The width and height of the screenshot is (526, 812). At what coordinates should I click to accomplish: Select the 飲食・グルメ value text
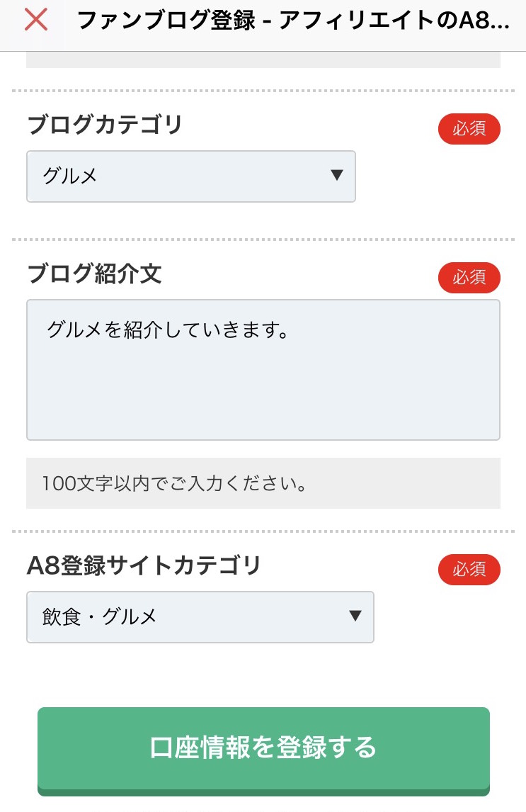click(x=99, y=616)
